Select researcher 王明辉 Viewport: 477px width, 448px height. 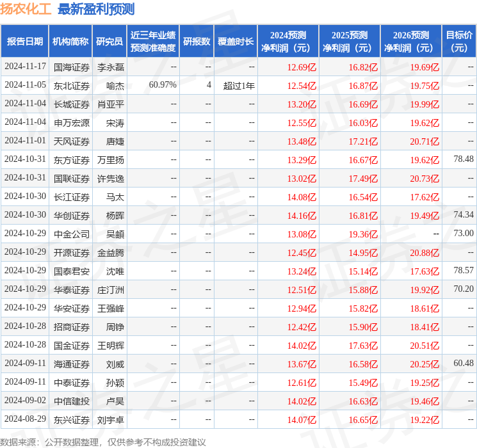coord(111,346)
